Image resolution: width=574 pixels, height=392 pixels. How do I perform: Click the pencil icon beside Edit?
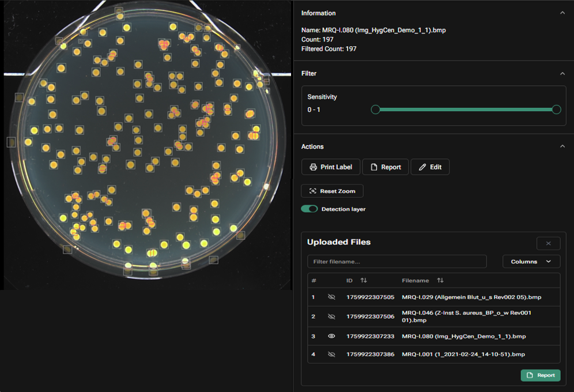[422, 167]
